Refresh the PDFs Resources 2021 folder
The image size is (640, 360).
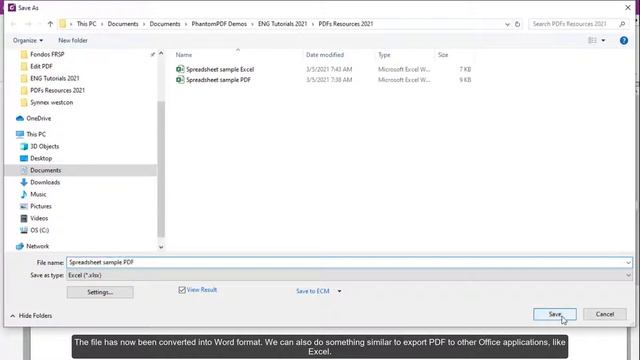518,24
